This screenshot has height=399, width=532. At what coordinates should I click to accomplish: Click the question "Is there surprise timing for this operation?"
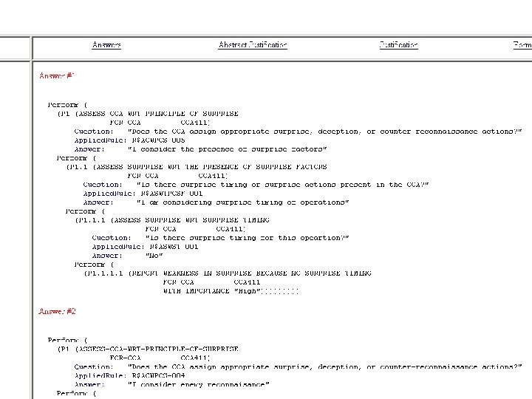220,238
